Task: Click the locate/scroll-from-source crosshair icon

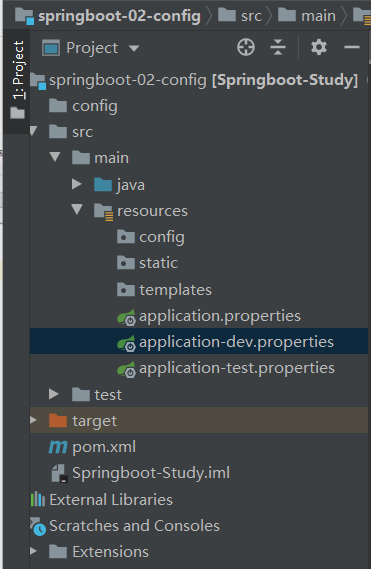Action: click(246, 48)
